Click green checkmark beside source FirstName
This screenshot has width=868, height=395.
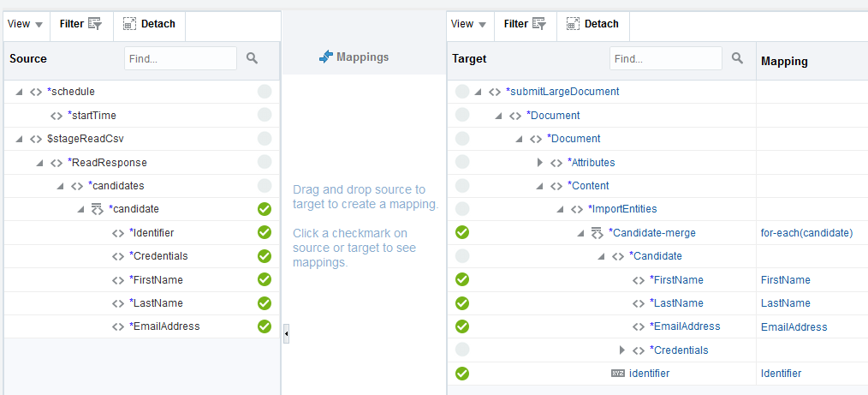[265, 279]
